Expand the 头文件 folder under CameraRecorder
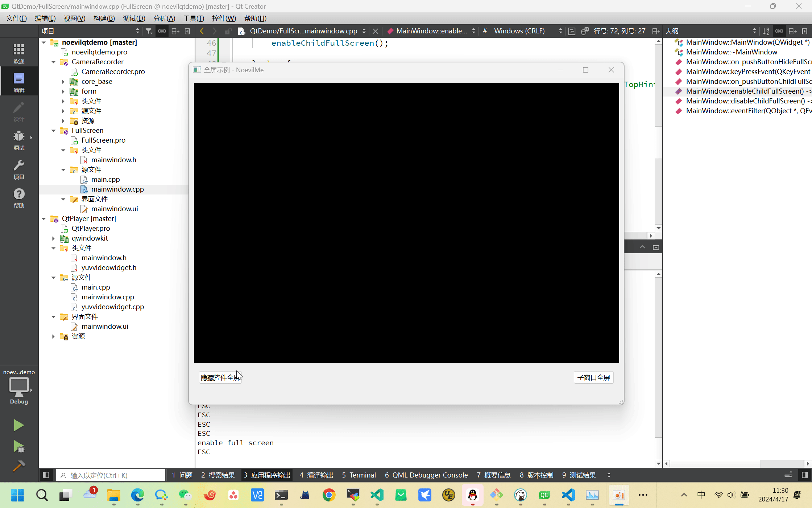The height and width of the screenshot is (508, 812). click(63, 101)
